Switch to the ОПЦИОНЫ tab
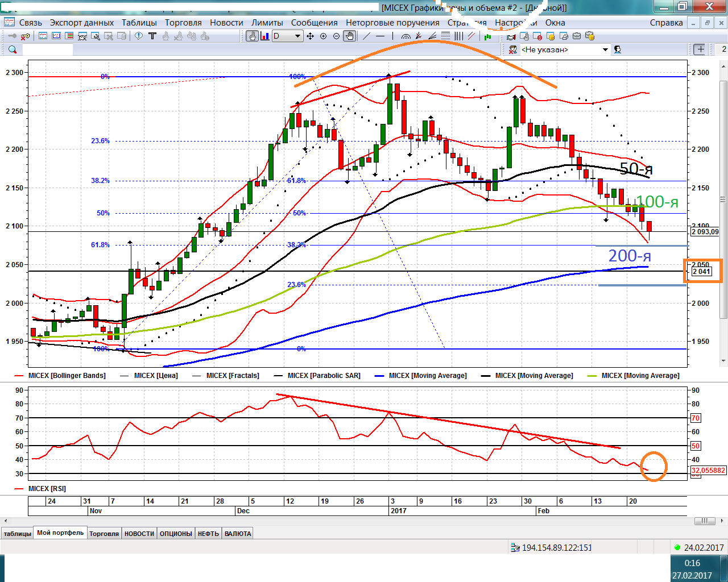The width and height of the screenshot is (728, 582). 176,534
